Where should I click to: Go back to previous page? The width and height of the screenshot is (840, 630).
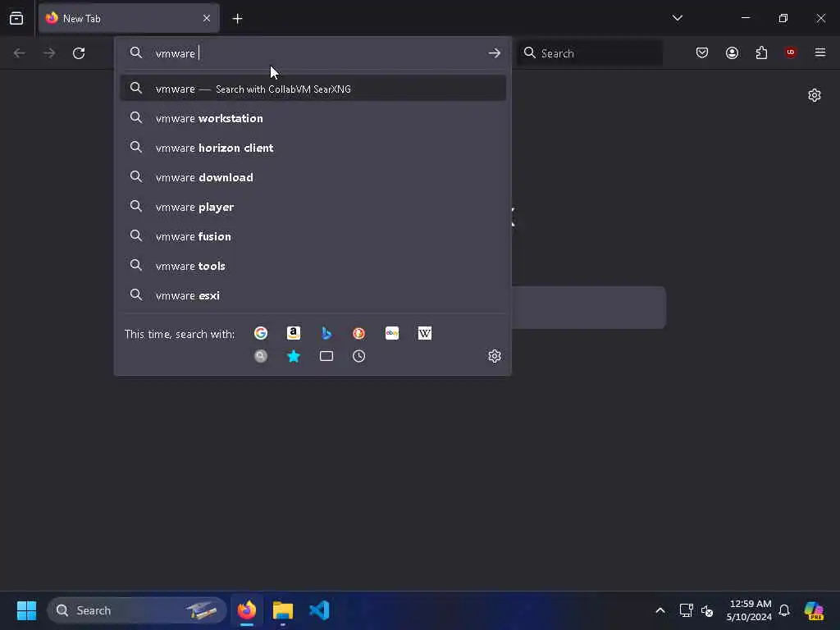(20, 53)
